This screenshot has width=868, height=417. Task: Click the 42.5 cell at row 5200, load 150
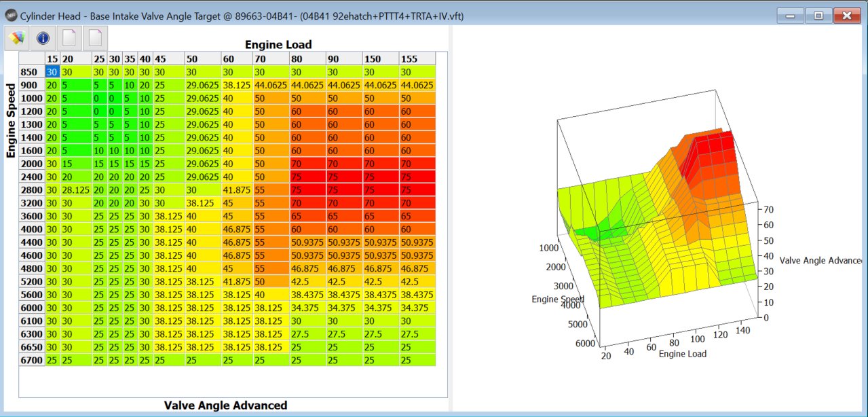[x=381, y=281]
